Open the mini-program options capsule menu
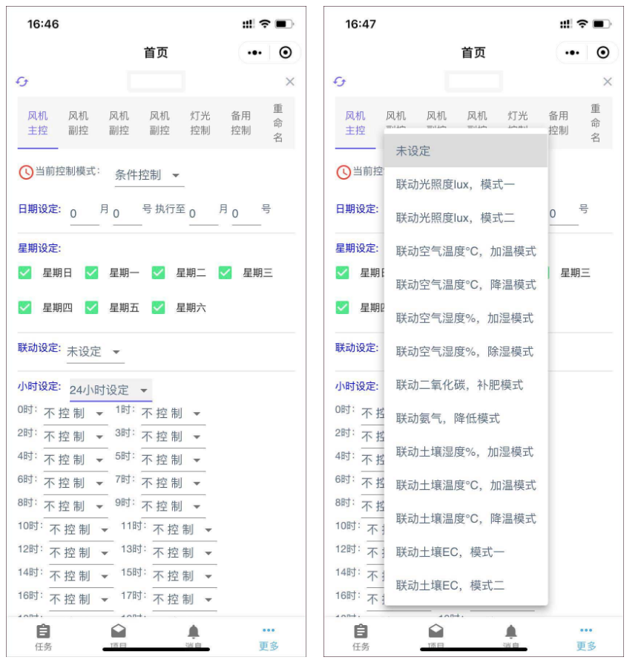 (253, 52)
